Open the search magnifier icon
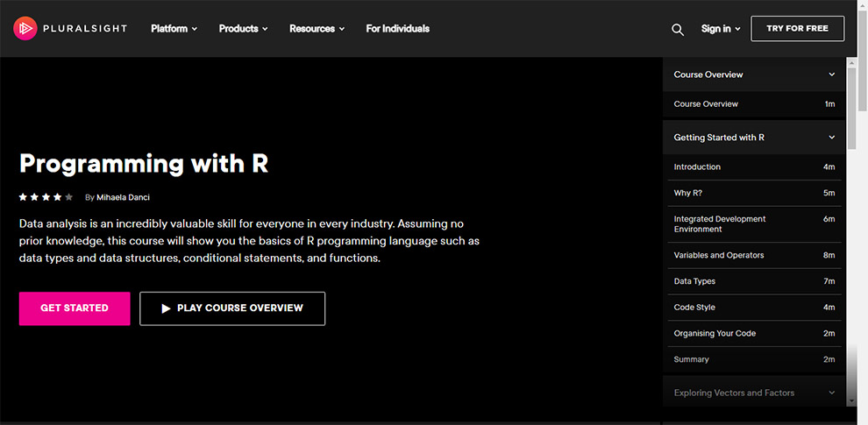868x425 pixels. coord(678,29)
